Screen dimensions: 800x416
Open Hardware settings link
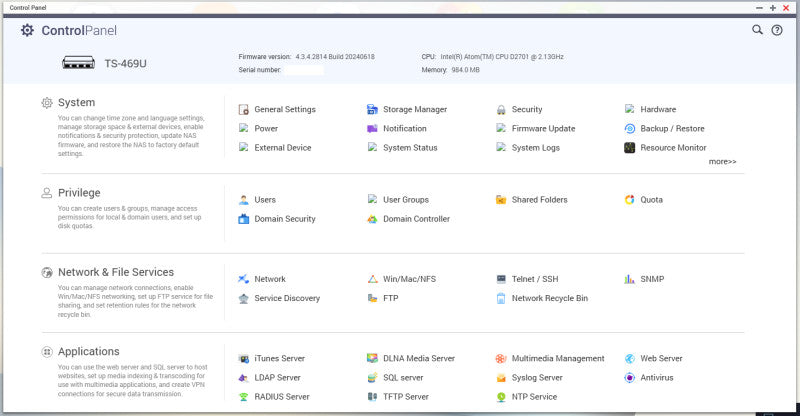coord(658,109)
